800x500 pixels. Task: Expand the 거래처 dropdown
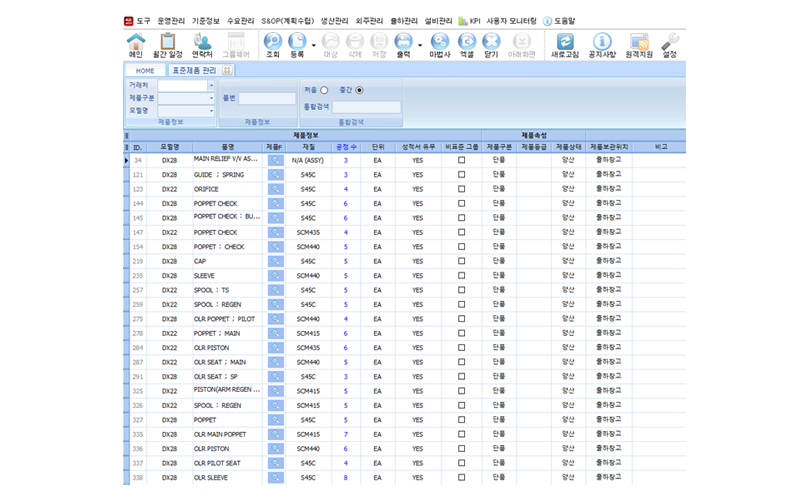[x=211, y=86]
